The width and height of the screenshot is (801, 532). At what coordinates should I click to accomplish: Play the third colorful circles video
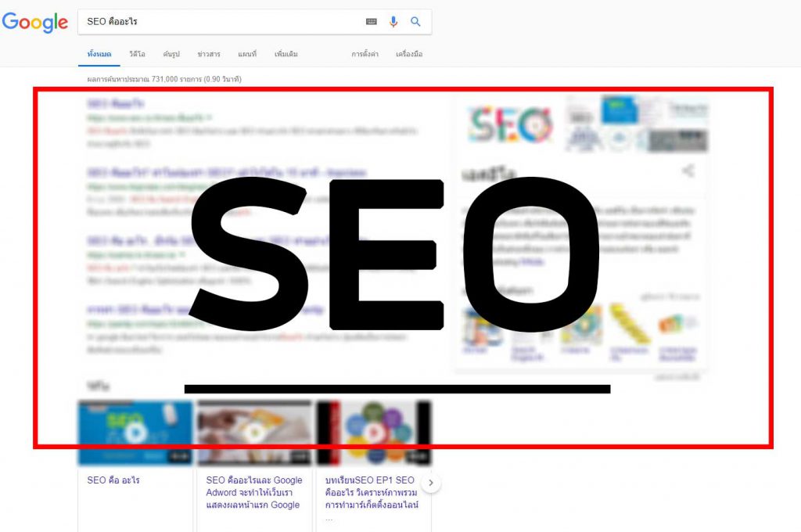pos(373,433)
